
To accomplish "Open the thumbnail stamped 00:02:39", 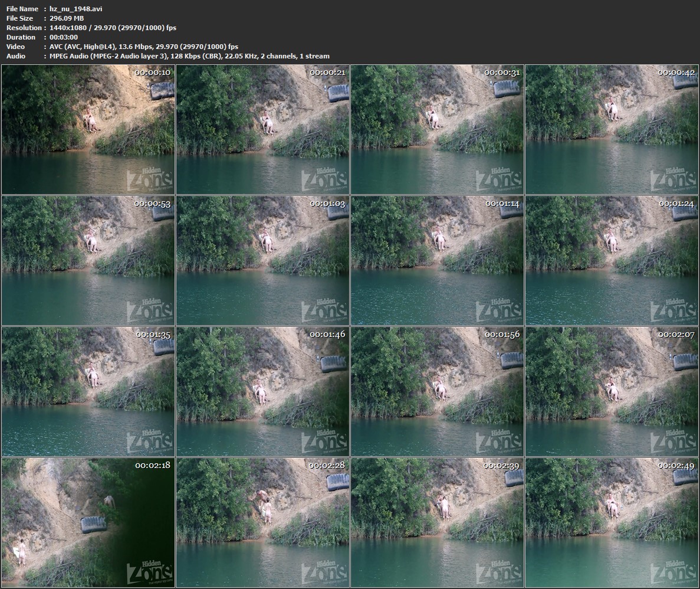I will (437, 522).
